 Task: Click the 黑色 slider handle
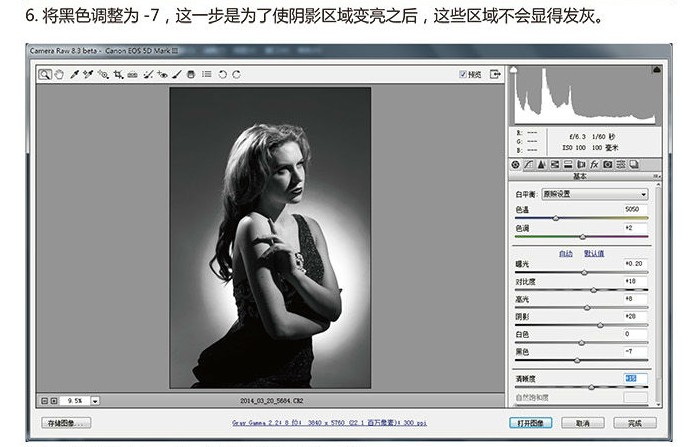[577, 360]
